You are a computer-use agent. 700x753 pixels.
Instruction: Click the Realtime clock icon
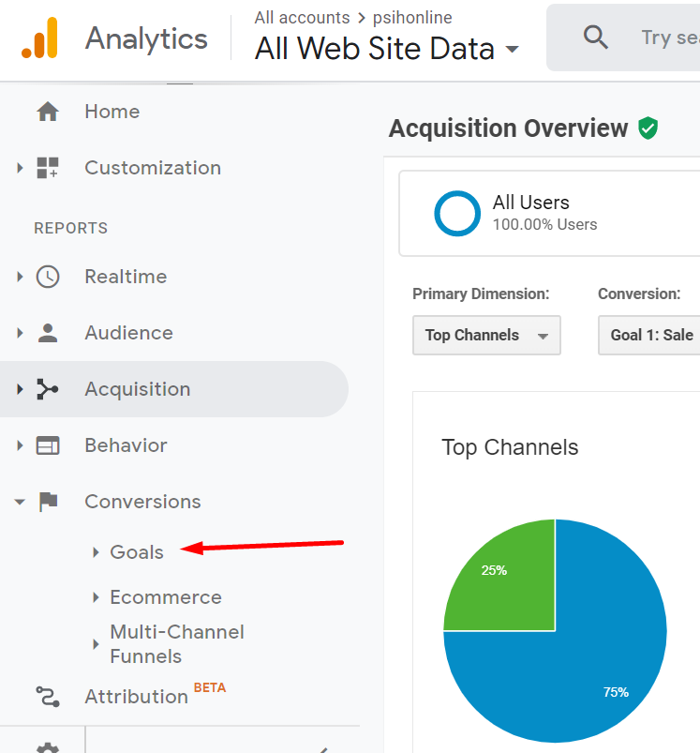(48, 277)
